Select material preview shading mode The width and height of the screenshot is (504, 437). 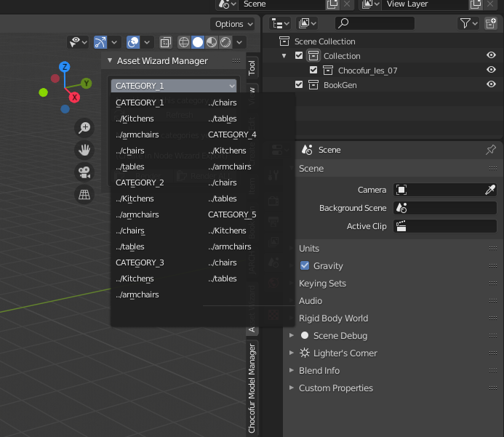click(x=212, y=42)
